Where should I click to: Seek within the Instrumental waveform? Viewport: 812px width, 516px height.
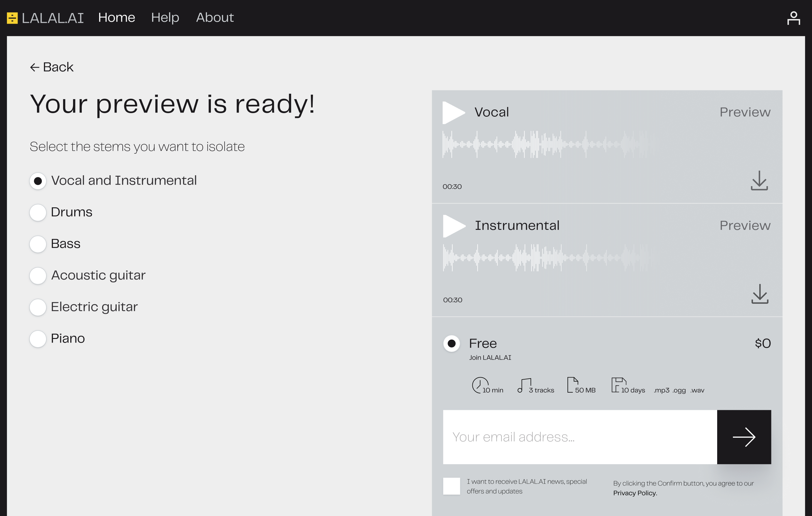[550, 258]
